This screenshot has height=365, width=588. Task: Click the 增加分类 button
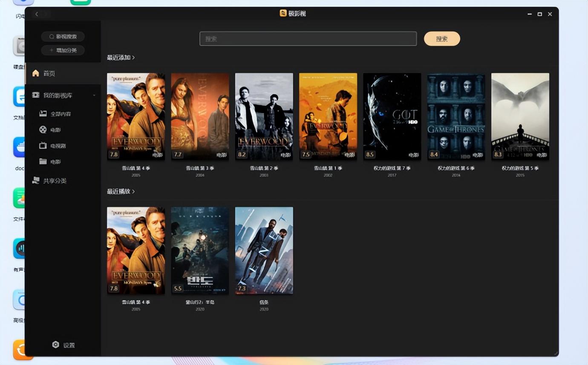coord(63,50)
